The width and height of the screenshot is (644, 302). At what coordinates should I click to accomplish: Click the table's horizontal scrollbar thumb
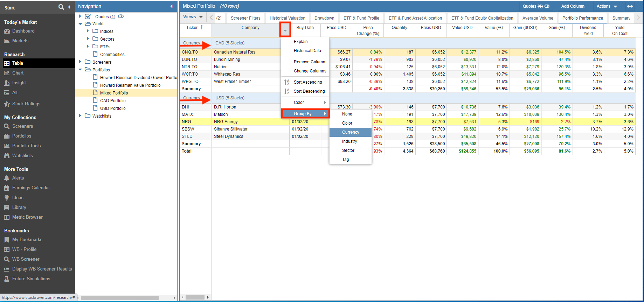[x=195, y=297]
